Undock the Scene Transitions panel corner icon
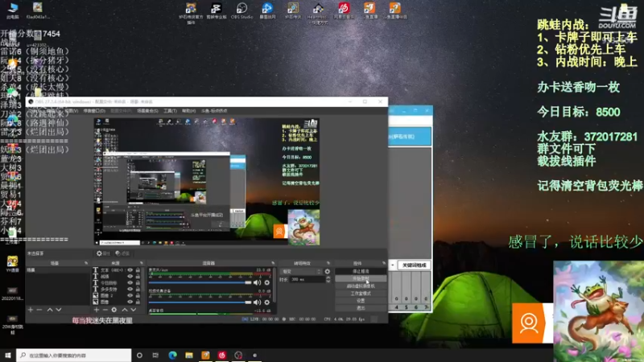The height and width of the screenshot is (362, 644). tap(328, 263)
